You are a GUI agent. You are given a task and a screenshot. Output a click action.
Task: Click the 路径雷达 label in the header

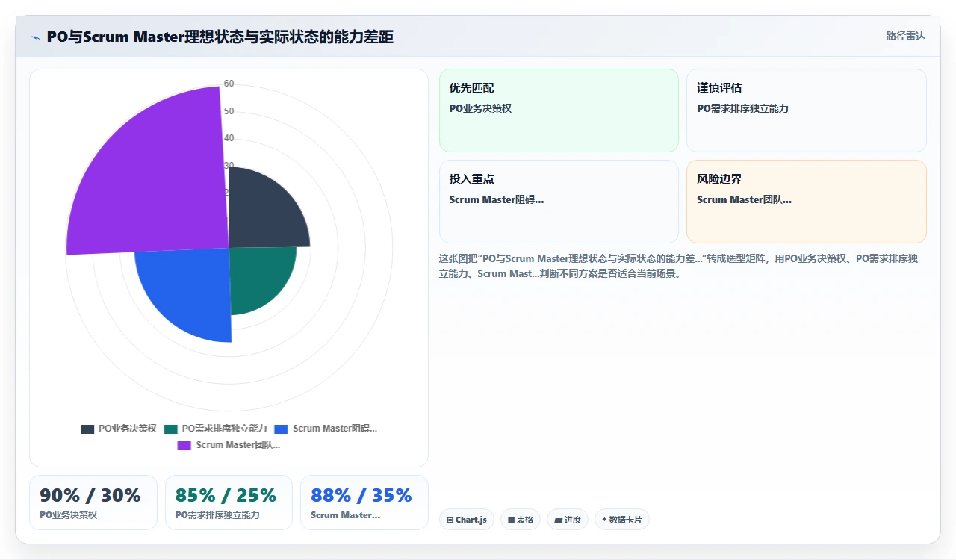905,36
